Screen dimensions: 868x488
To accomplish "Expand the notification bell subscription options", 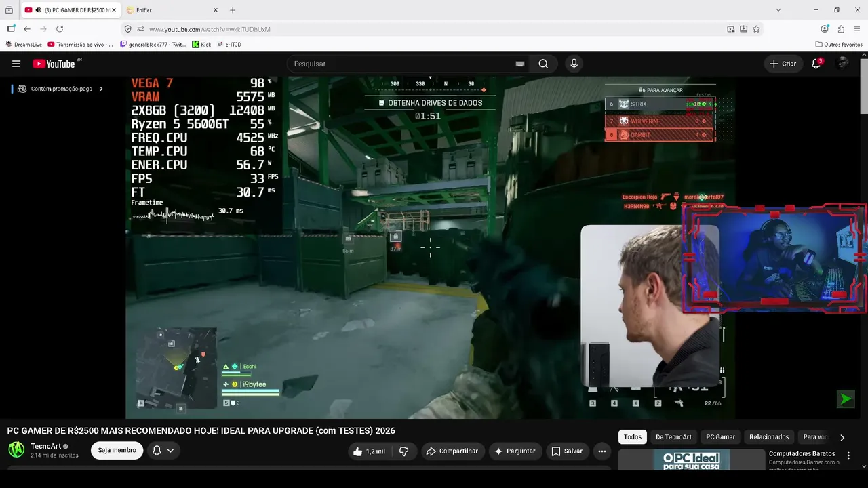I will pyautogui.click(x=163, y=450).
